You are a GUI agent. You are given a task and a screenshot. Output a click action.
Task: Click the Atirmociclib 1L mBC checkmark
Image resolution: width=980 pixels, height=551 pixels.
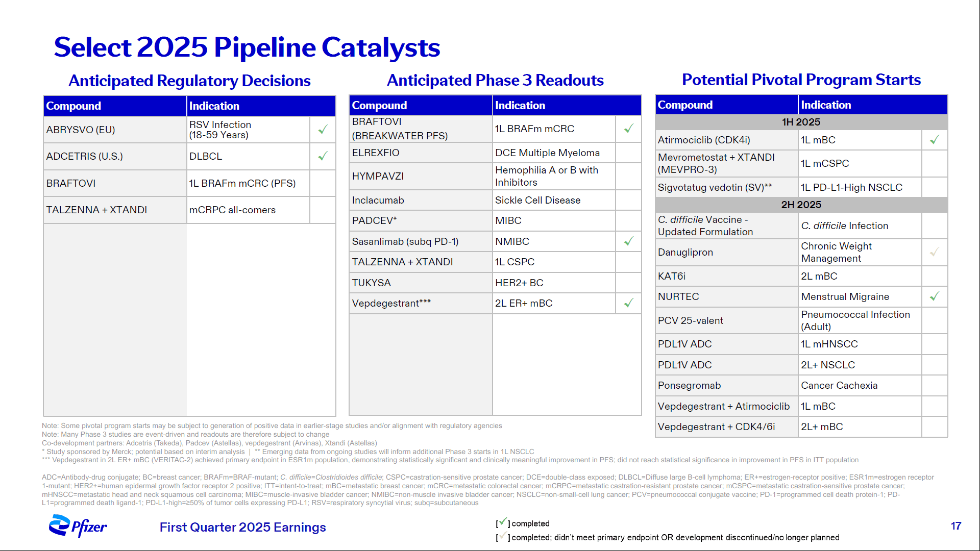click(x=934, y=140)
